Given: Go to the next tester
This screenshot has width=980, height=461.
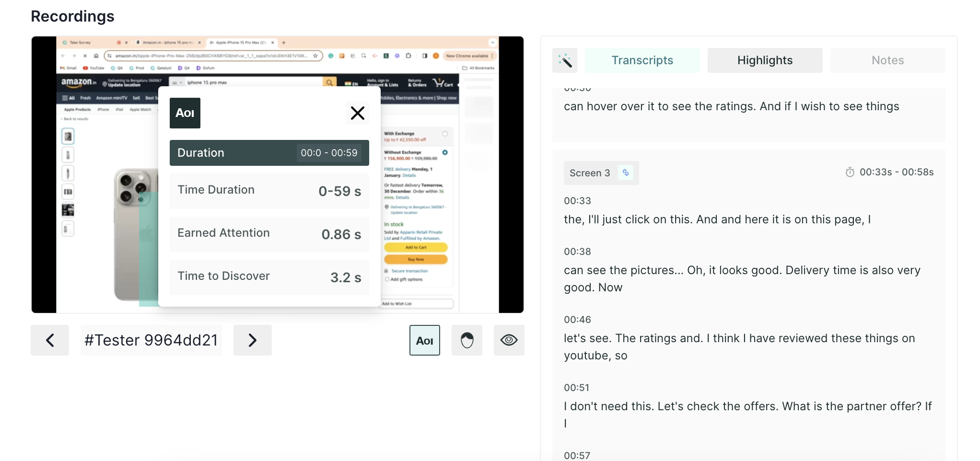Looking at the screenshot, I should (x=253, y=340).
